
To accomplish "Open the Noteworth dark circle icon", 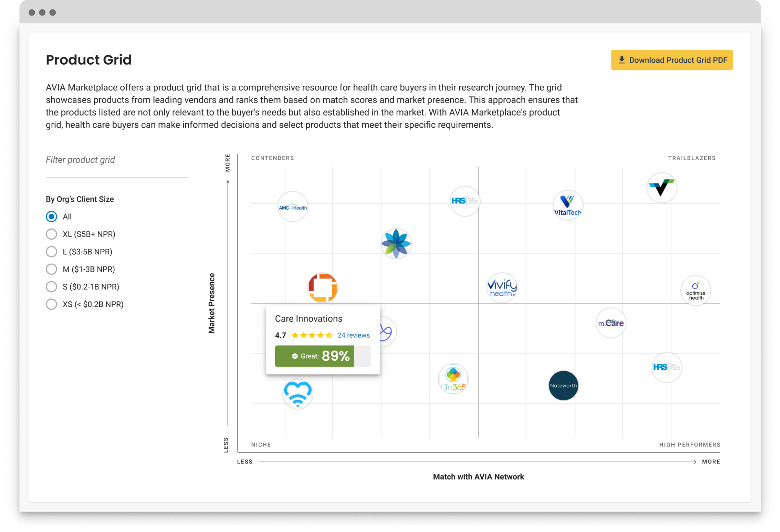I will point(563,386).
